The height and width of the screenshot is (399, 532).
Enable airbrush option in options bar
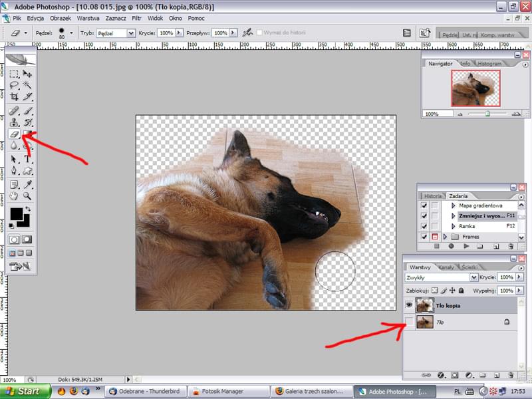(x=247, y=33)
